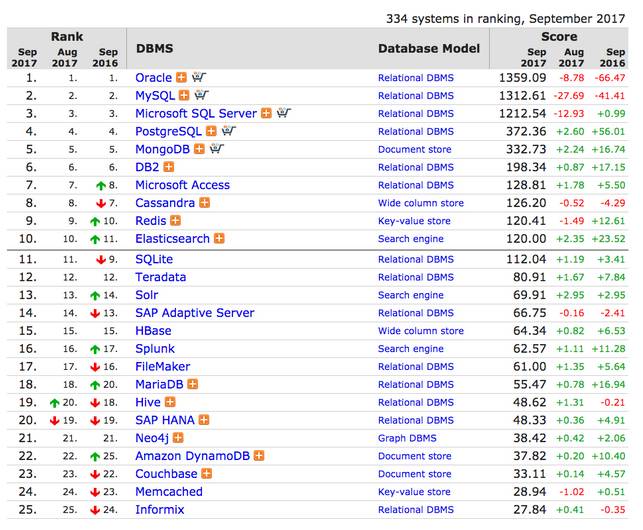Click the cart icon beside PostgreSQL
Screen dimensions: 643x530
[x=227, y=131]
